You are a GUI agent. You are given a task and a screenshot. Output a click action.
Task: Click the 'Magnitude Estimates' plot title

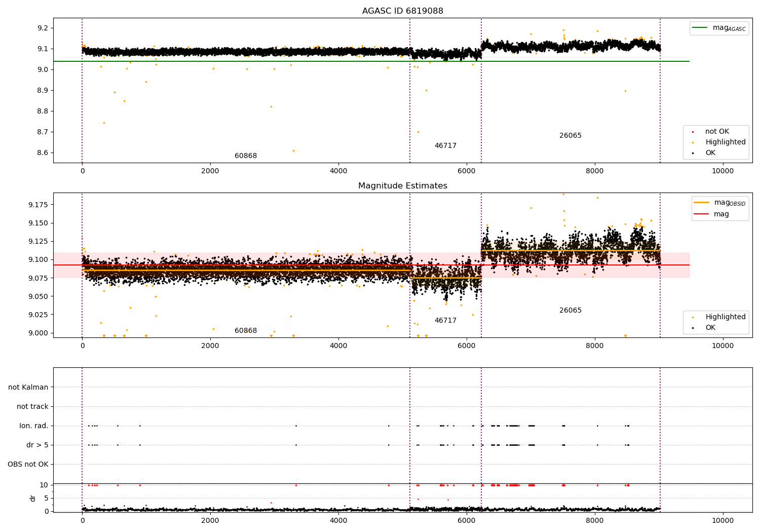click(x=402, y=186)
